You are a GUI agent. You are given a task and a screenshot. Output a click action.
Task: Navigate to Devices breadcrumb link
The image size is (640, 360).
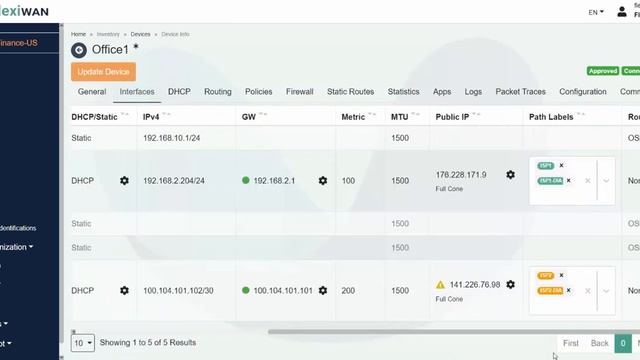point(140,34)
